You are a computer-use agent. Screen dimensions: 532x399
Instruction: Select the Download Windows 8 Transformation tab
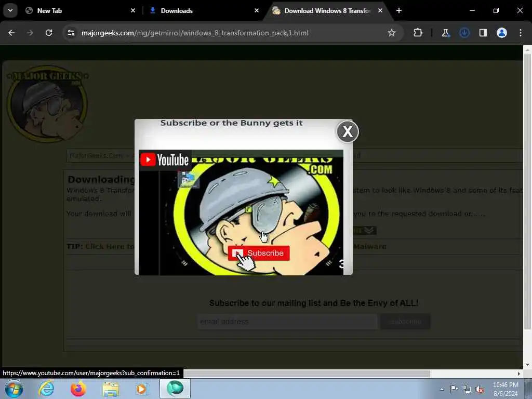coord(327,11)
